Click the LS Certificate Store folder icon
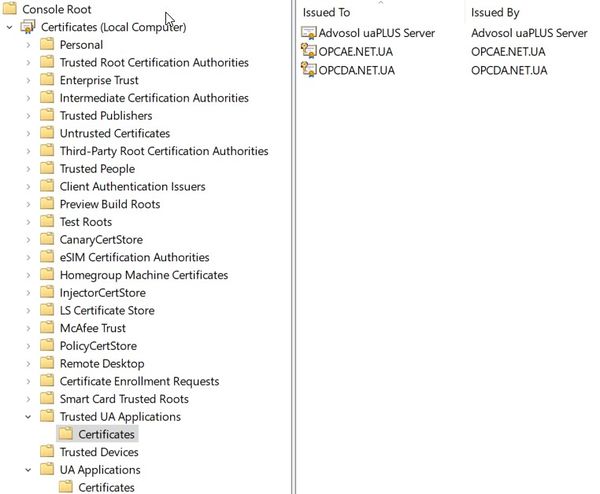 click(47, 310)
